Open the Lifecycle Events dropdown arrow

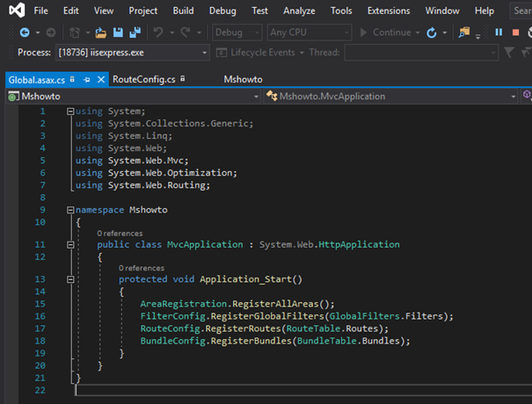(x=302, y=53)
